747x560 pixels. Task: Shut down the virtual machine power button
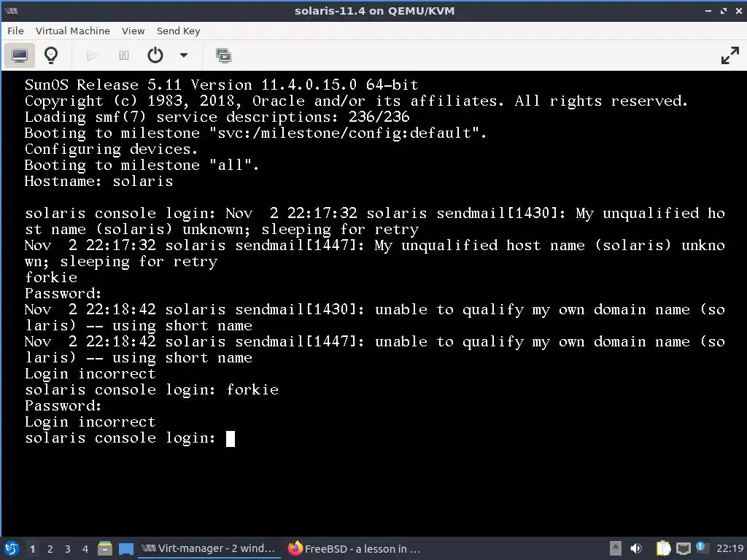tap(155, 55)
